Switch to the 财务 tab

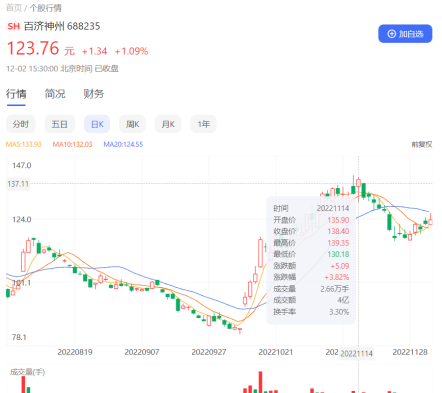(x=94, y=94)
